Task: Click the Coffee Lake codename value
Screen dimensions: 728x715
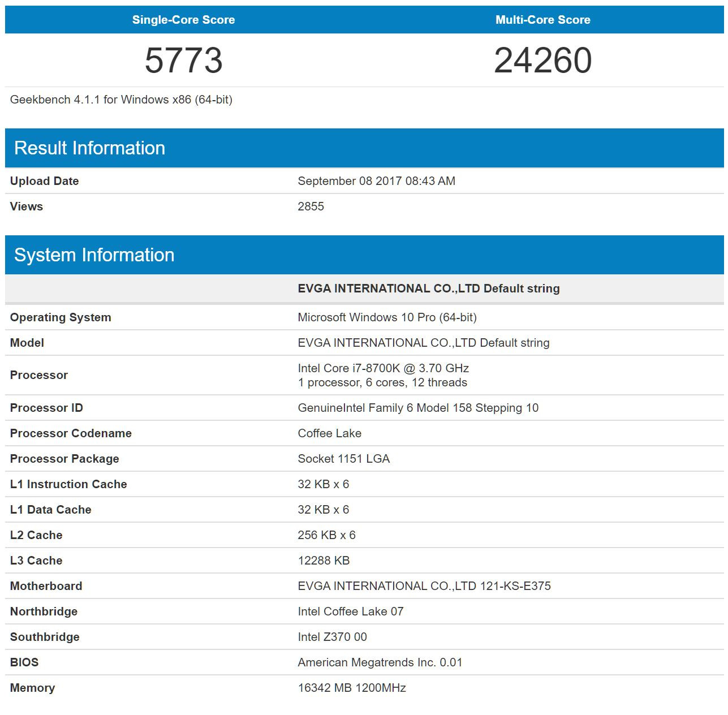Action: 329,433
